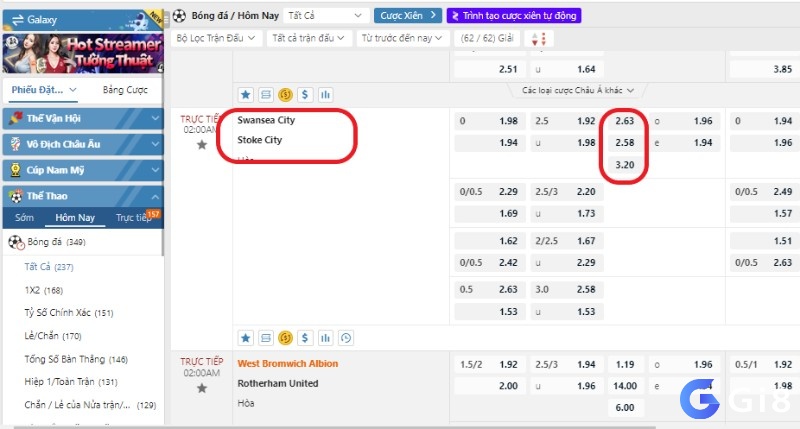The height and width of the screenshot is (429, 800).
Task: Click the soccer ball icon beside Thể Thao
Action: (16, 196)
